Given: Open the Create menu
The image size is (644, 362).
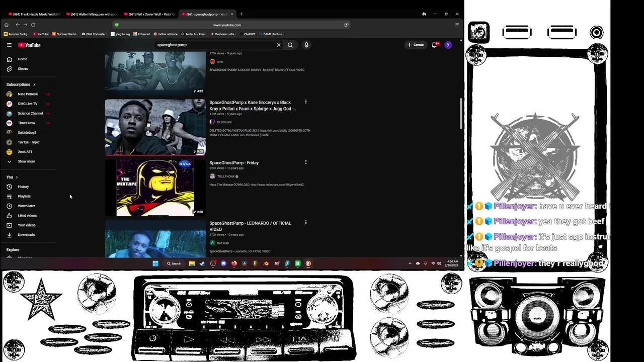Looking at the screenshot, I should pos(415,45).
